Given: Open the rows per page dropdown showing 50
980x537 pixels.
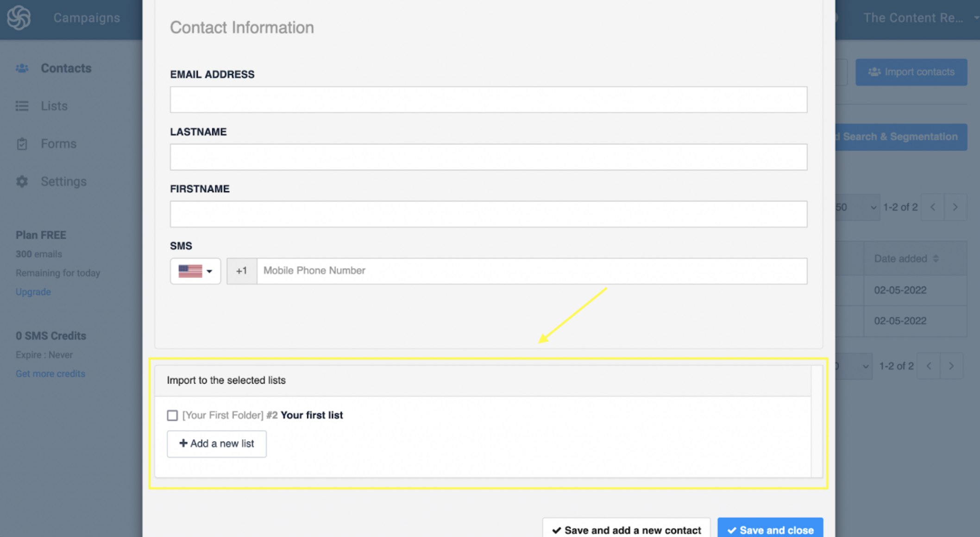Looking at the screenshot, I should click(857, 207).
